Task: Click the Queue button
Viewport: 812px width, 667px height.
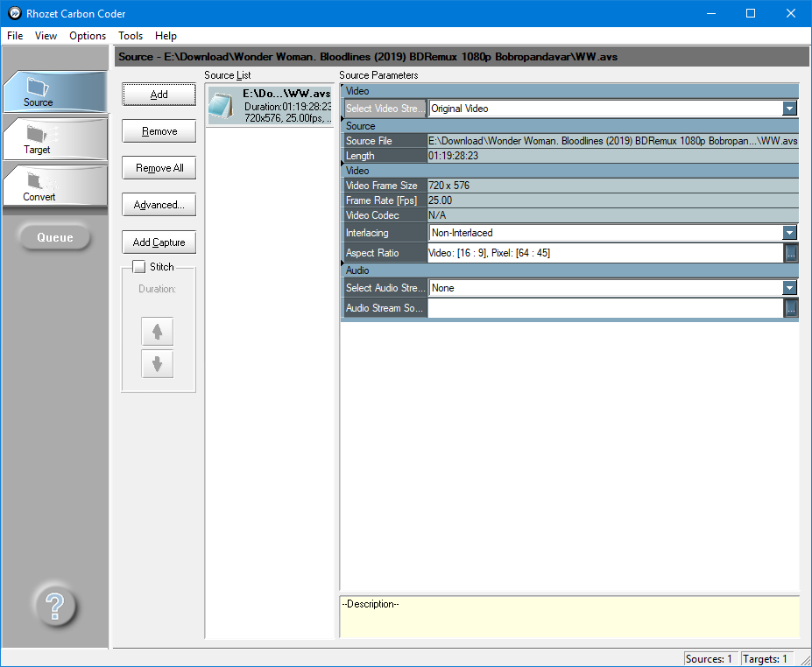Action: tap(54, 237)
